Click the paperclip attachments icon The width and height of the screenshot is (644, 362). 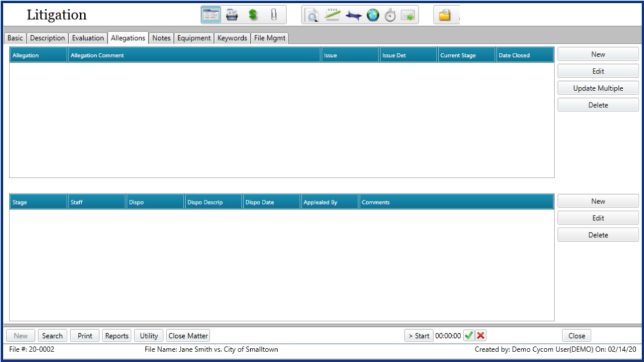[x=274, y=15]
